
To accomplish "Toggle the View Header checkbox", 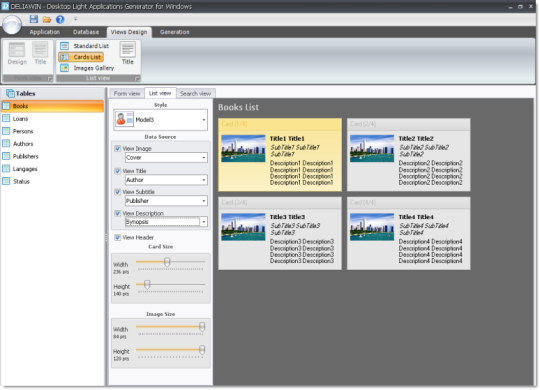I will (118, 237).
